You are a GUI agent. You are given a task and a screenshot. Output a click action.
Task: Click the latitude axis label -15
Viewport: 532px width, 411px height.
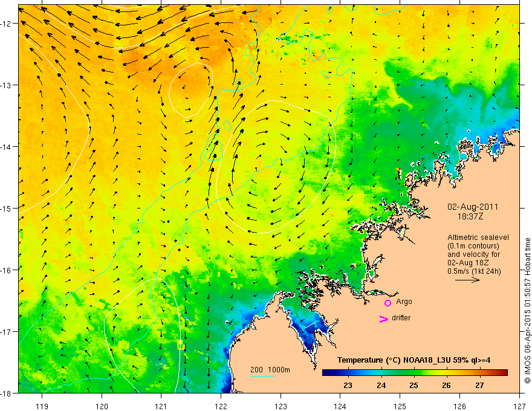(x=7, y=209)
